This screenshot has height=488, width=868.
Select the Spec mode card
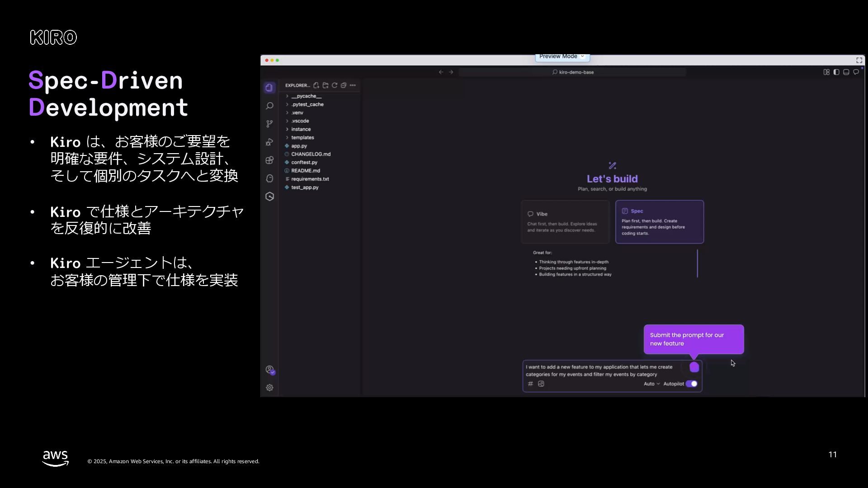[x=659, y=222]
